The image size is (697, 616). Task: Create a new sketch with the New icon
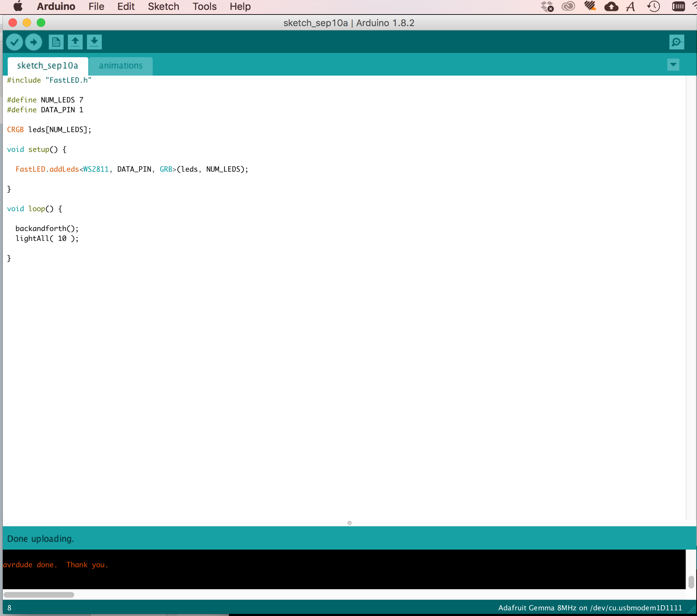(56, 42)
